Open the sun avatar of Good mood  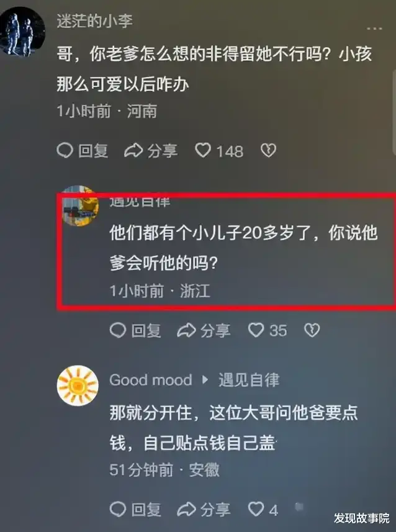[78, 385]
